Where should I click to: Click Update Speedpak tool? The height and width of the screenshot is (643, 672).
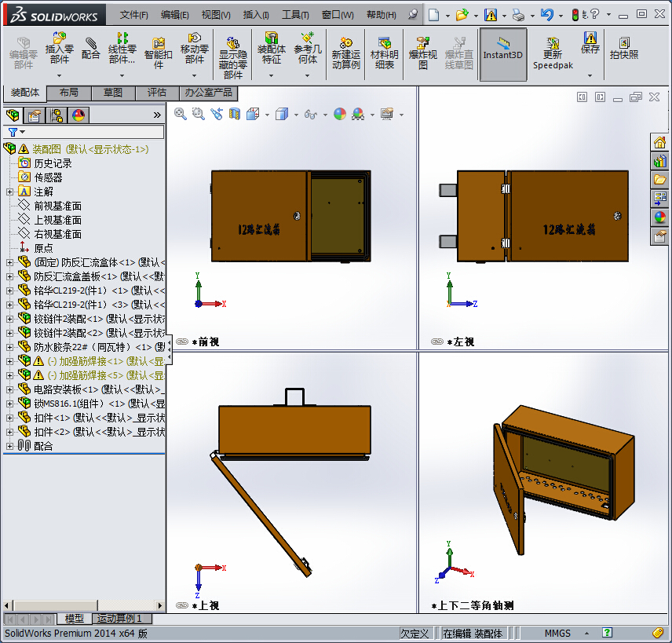coord(553,53)
